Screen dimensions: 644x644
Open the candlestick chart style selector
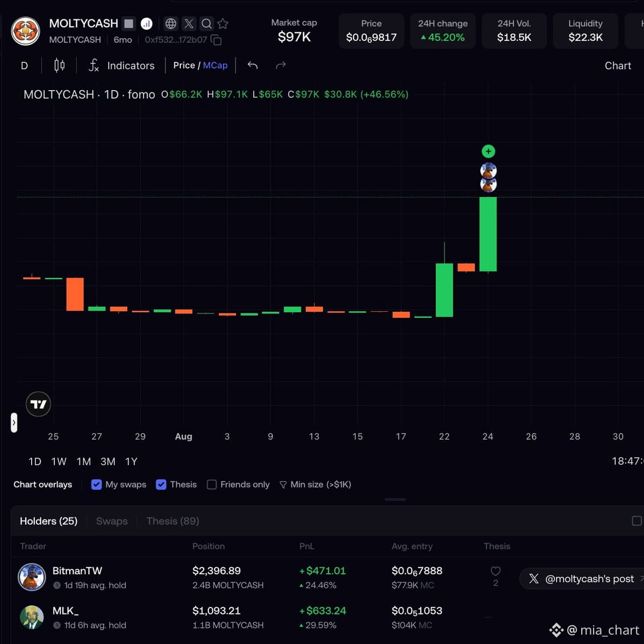pyautogui.click(x=60, y=65)
